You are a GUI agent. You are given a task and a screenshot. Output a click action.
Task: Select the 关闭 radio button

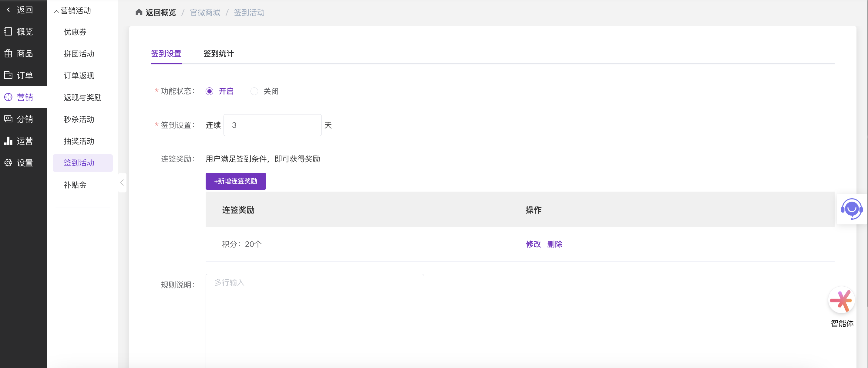(254, 91)
